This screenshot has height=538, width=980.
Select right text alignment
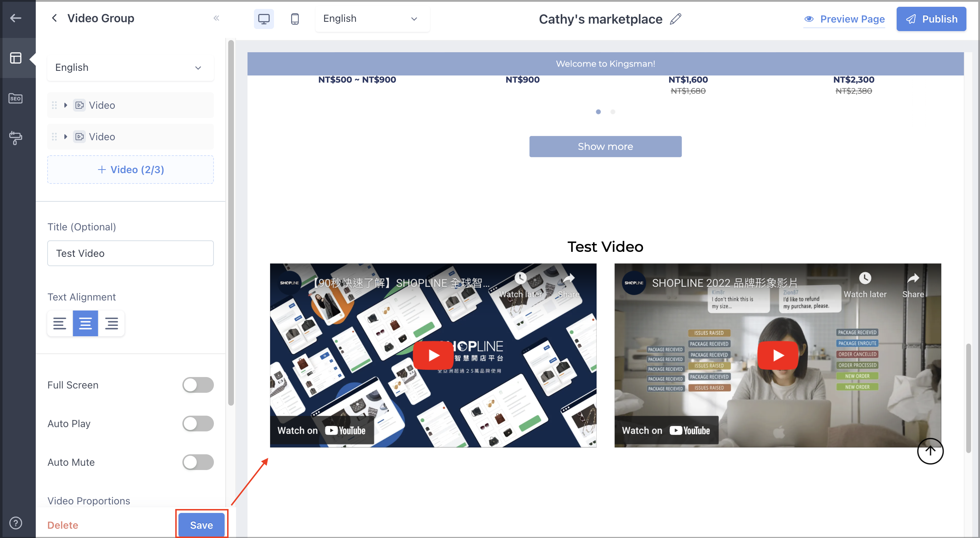point(112,323)
